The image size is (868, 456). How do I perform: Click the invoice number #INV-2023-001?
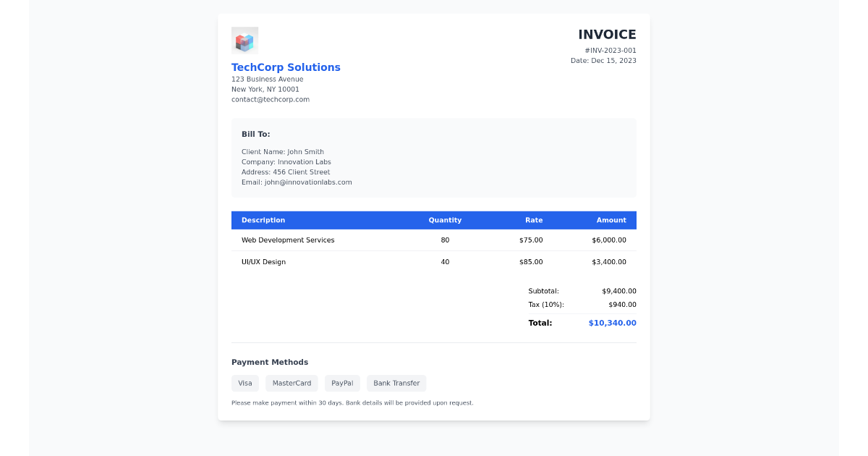tap(611, 50)
